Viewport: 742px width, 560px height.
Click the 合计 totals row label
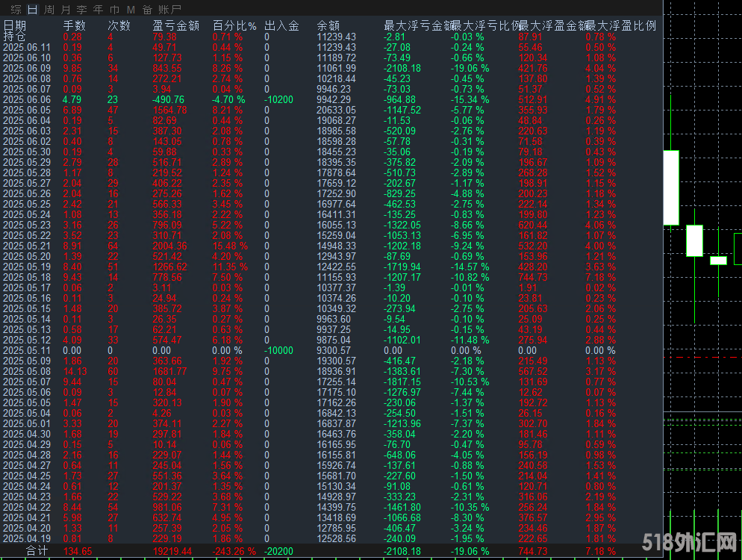point(38,551)
